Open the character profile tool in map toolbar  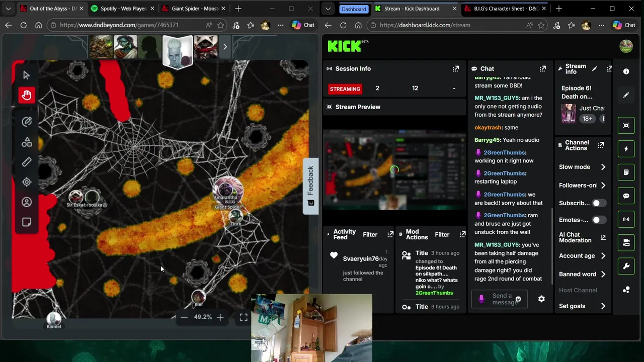(27, 202)
